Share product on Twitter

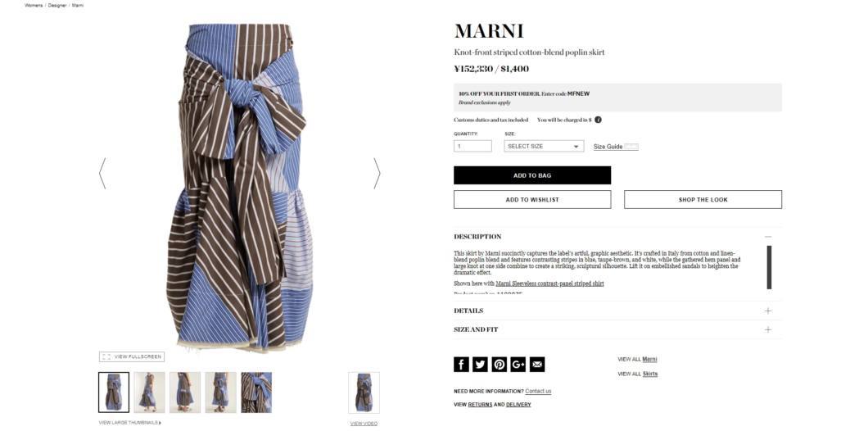coord(480,364)
